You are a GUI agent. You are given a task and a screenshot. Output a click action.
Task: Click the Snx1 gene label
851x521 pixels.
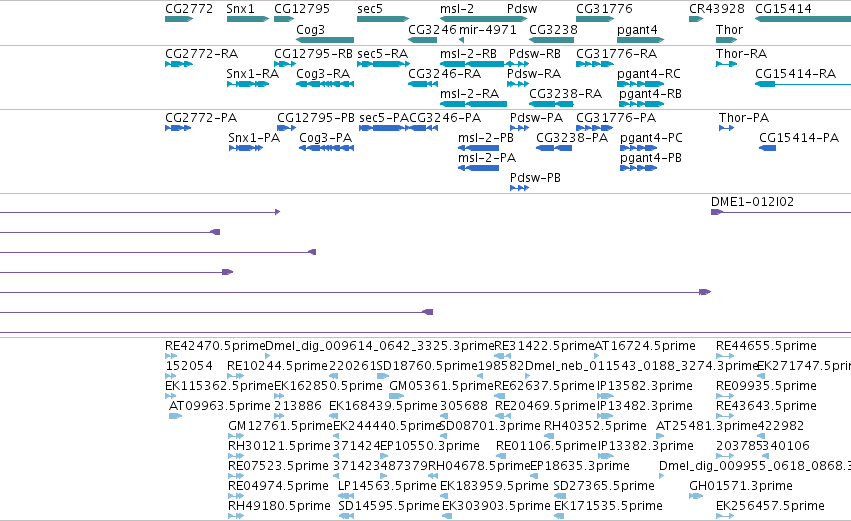(240, 9)
